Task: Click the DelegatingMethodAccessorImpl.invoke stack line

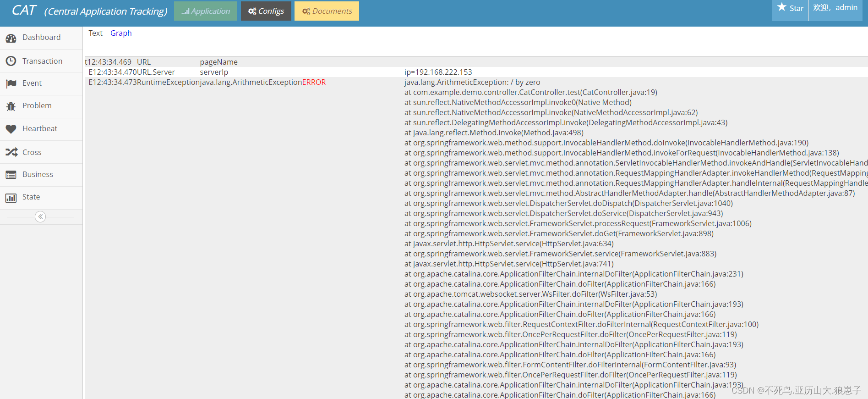Action: tap(566, 123)
